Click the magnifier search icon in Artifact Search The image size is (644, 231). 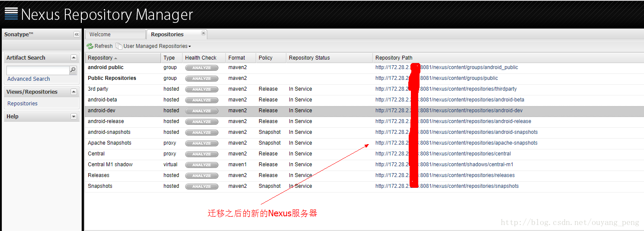coord(73,70)
